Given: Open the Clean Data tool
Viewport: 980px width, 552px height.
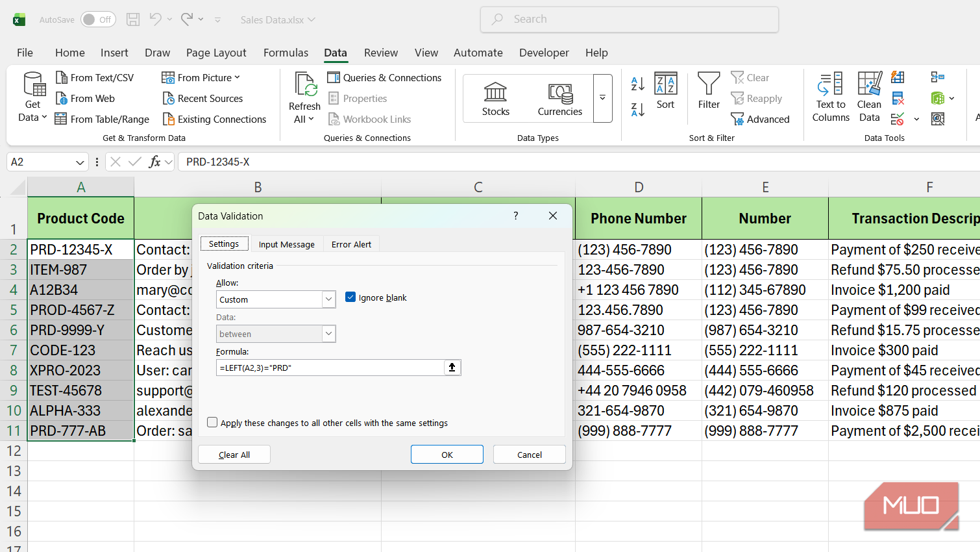Looking at the screenshot, I should click(x=870, y=97).
